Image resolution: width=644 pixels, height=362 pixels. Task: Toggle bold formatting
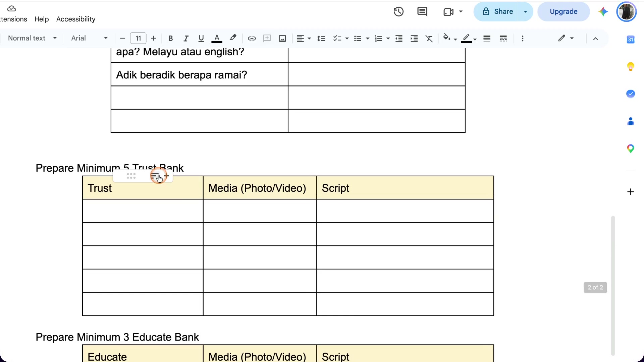click(x=170, y=39)
